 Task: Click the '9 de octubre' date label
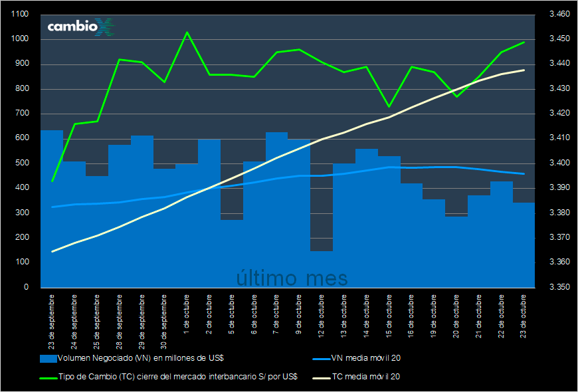(299, 314)
